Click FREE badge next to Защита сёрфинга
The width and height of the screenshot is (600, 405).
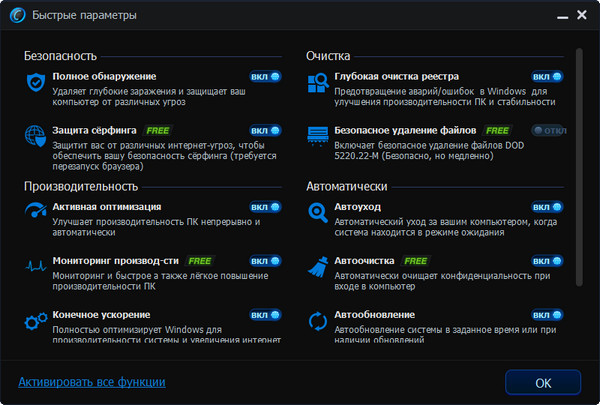(x=158, y=131)
